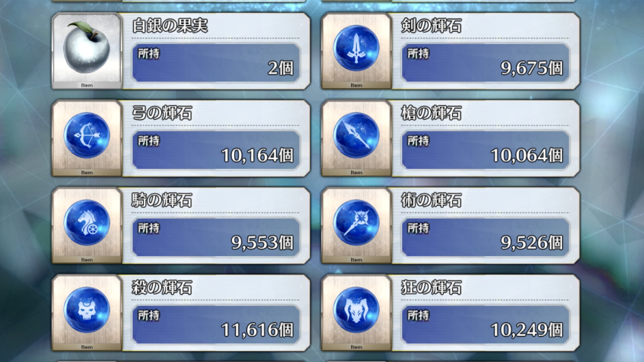Click the 10,249個 quantity bar

coord(485,325)
